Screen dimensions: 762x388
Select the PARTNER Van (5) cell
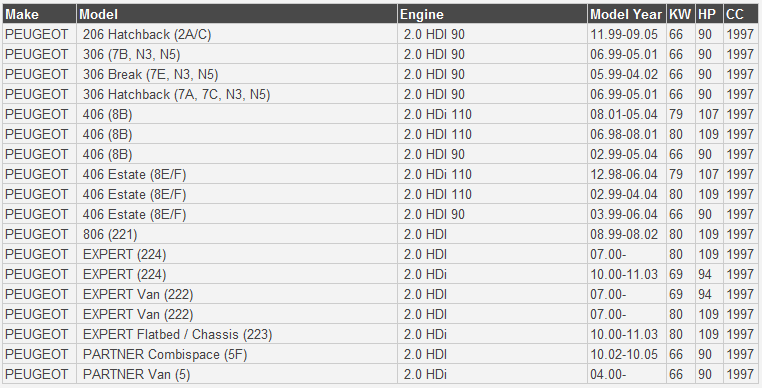point(237,374)
